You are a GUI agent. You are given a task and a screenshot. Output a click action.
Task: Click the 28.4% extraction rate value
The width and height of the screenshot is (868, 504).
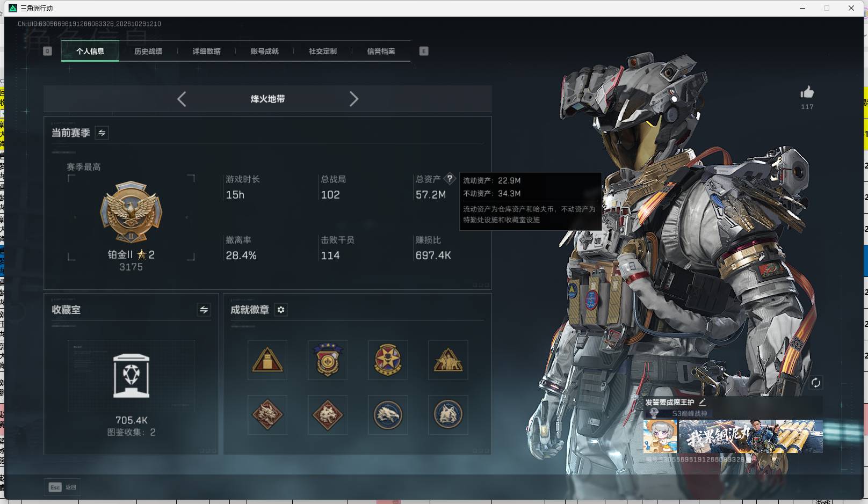pyautogui.click(x=241, y=255)
